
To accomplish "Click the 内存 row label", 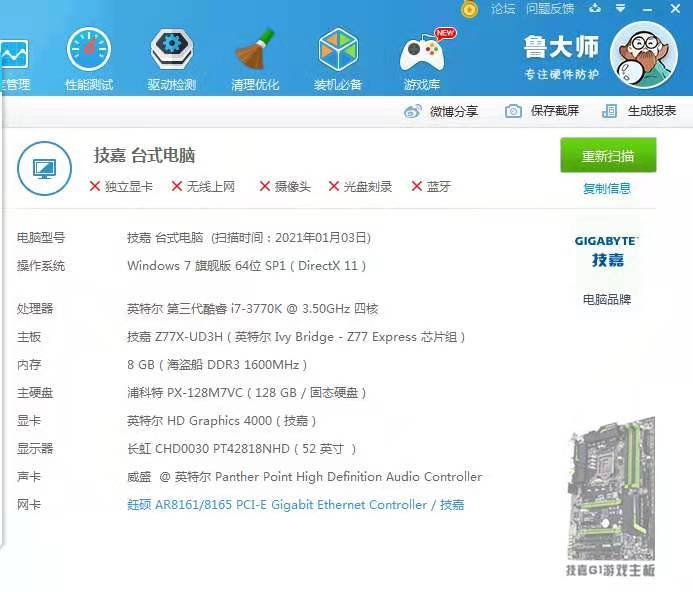I will click(29, 365).
